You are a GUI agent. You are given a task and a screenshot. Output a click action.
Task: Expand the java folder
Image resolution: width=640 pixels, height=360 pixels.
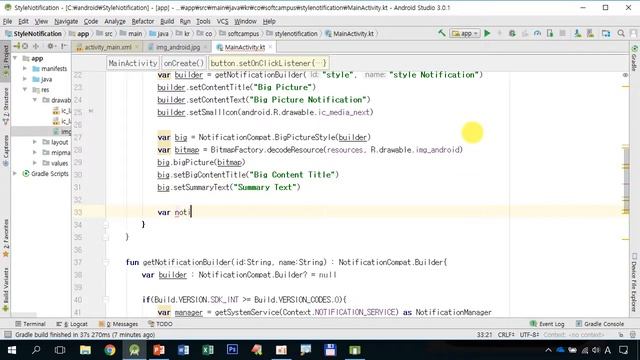pos(25,79)
